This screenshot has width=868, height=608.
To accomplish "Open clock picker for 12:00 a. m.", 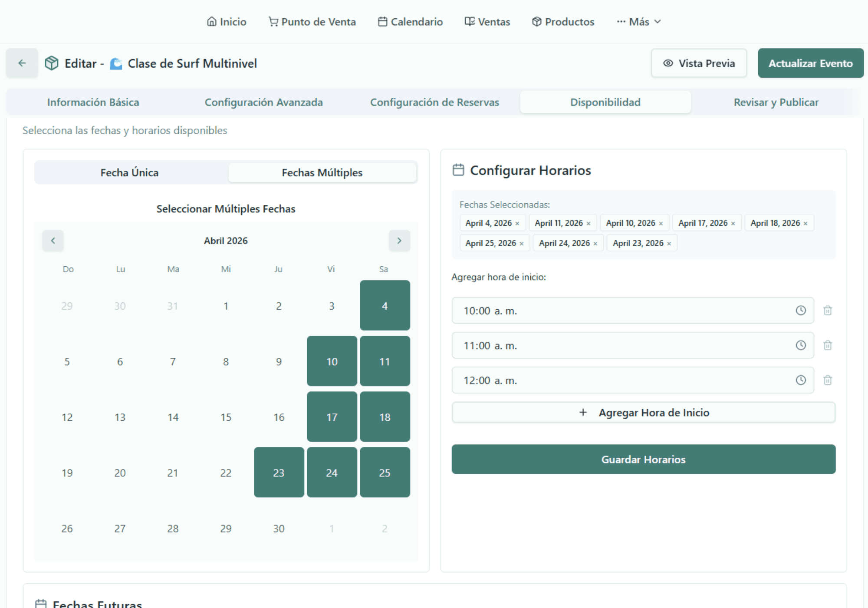I will 801,380.
